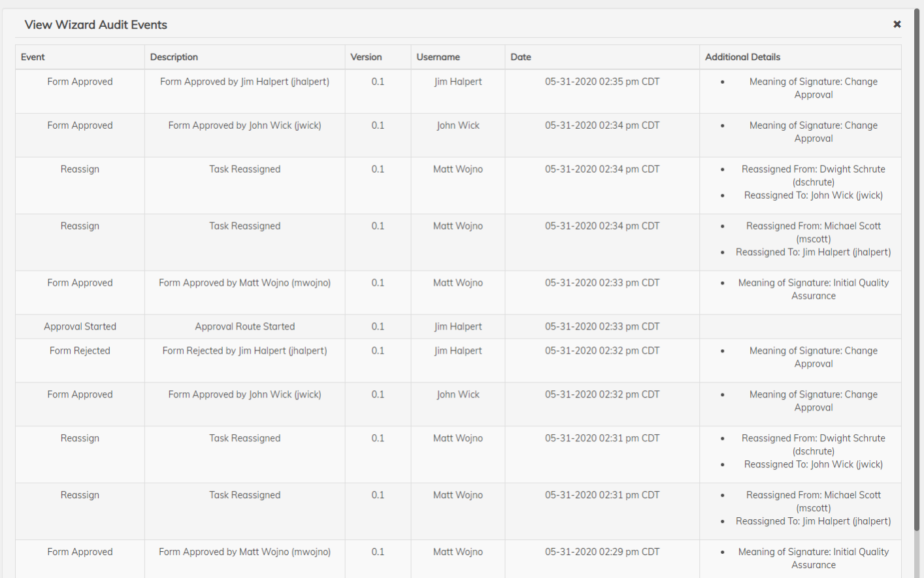
Task: Select the Approval Route Started description
Action: coord(244,326)
